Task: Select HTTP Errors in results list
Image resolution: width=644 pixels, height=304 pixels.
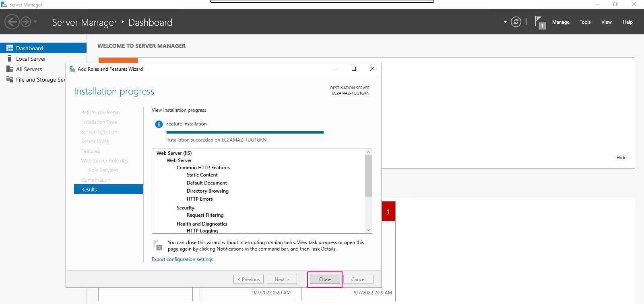Action: pos(200,199)
